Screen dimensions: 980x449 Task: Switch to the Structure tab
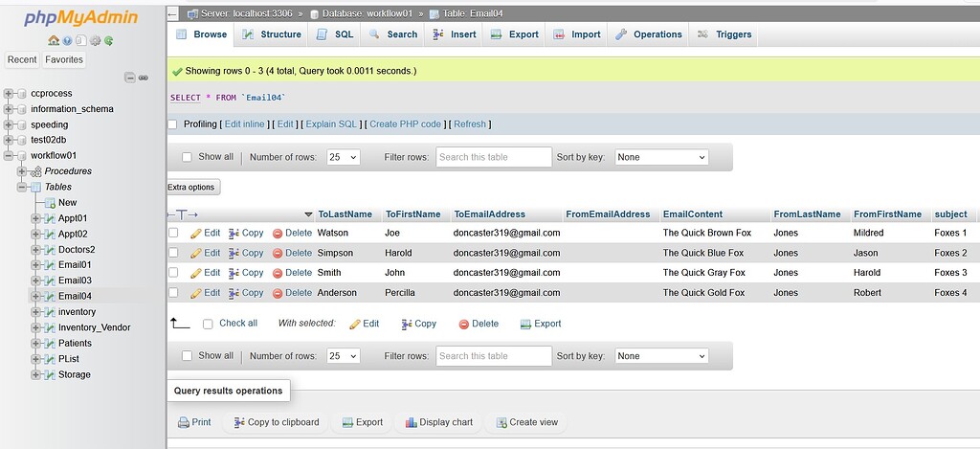(x=271, y=34)
